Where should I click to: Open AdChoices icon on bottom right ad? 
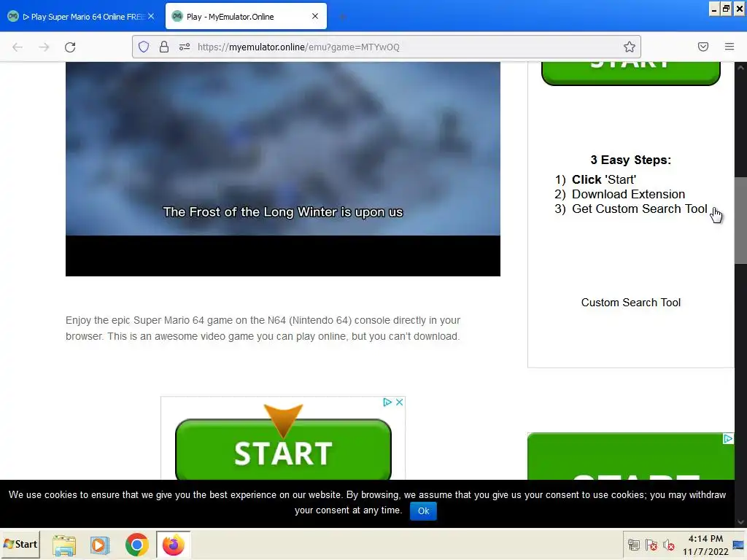(728, 438)
